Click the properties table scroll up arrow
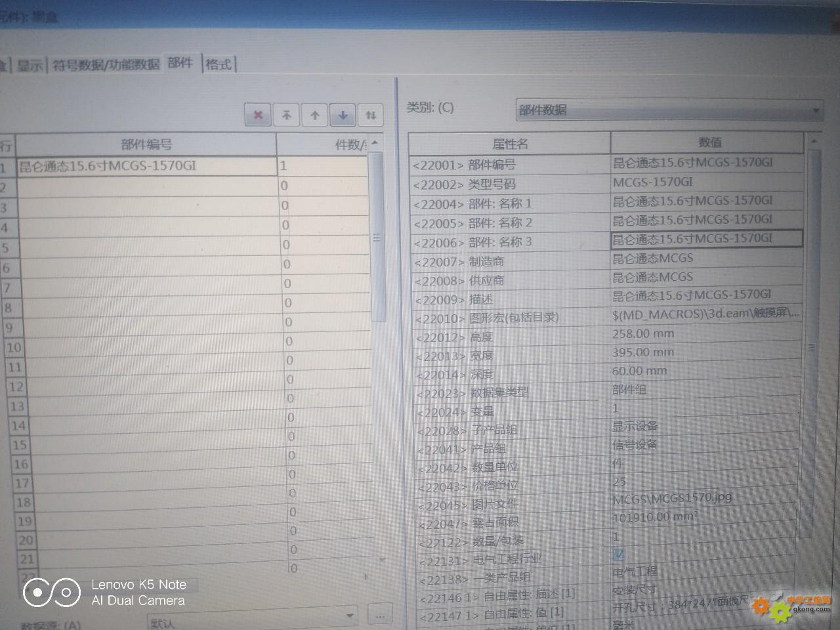This screenshot has width=840, height=630. tap(814, 140)
